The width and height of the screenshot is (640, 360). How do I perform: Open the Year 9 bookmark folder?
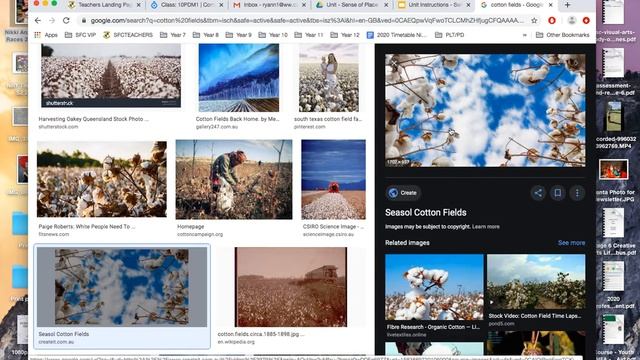(239, 35)
